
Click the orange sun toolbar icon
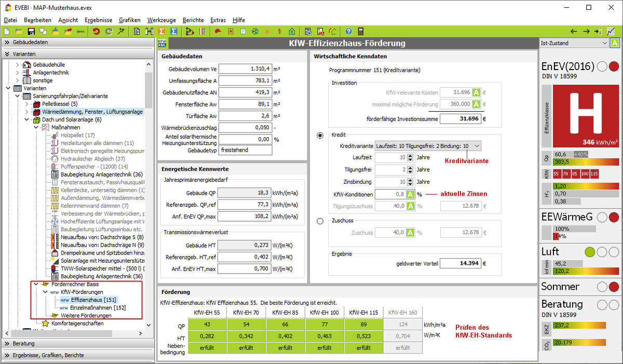point(267,31)
